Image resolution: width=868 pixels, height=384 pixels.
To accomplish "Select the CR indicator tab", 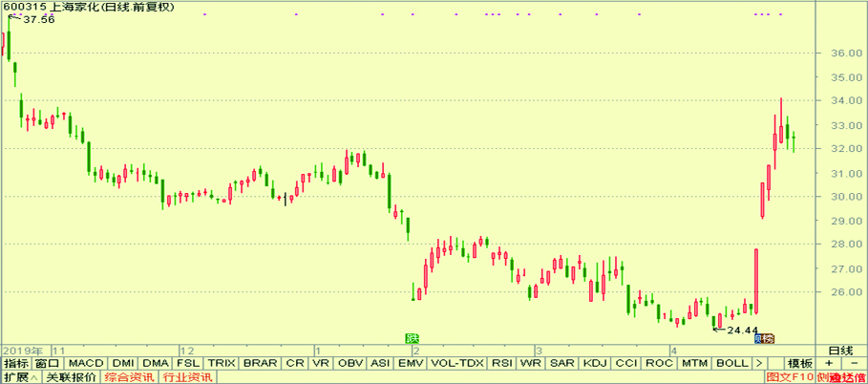I will point(295,364).
